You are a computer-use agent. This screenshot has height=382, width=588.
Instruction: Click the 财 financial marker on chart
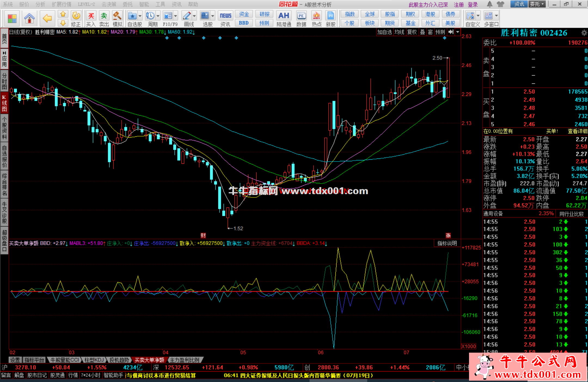click(203, 235)
